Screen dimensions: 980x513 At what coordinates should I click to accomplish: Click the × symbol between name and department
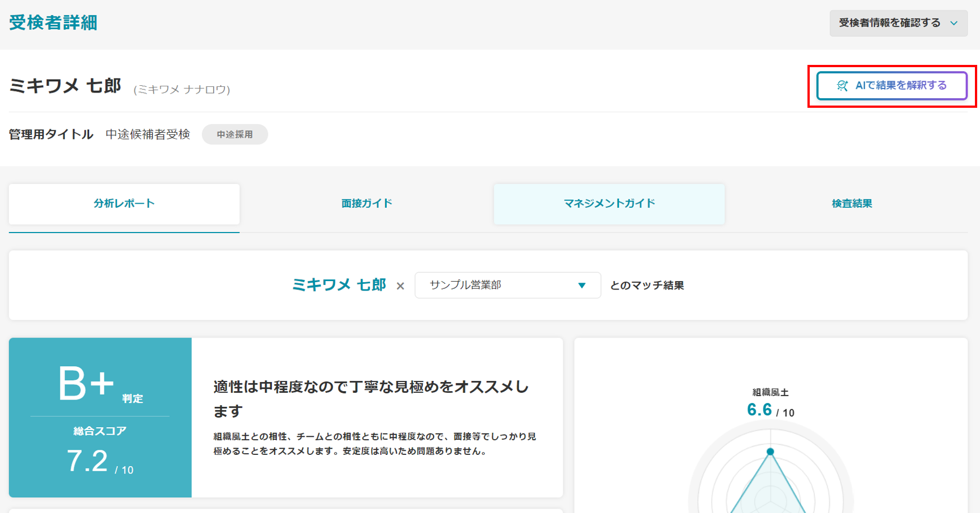click(x=400, y=286)
